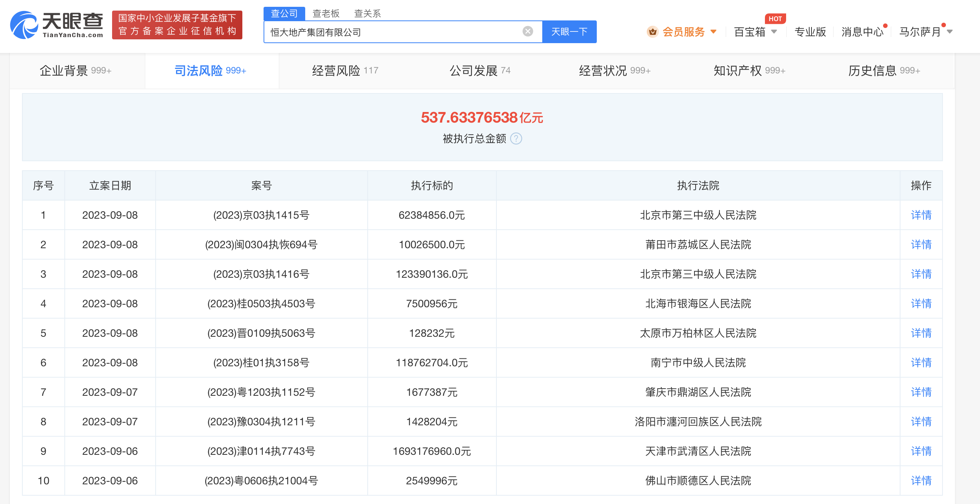Switch to the 查公司 search tab

pos(284,13)
